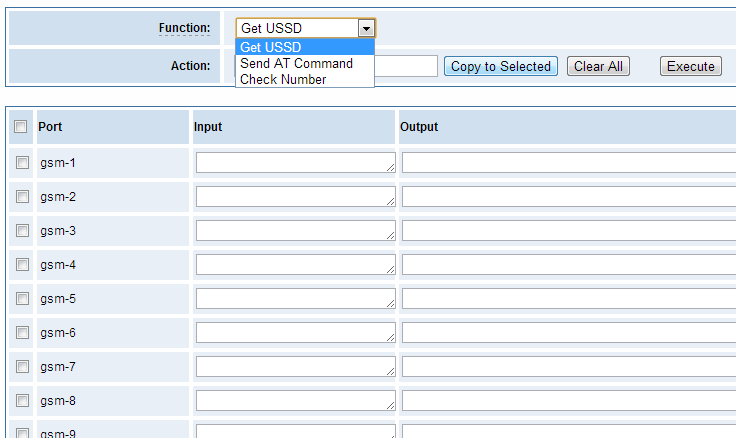736x438 pixels.
Task: Choose Send AT Command option
Action: pos(305,63)
